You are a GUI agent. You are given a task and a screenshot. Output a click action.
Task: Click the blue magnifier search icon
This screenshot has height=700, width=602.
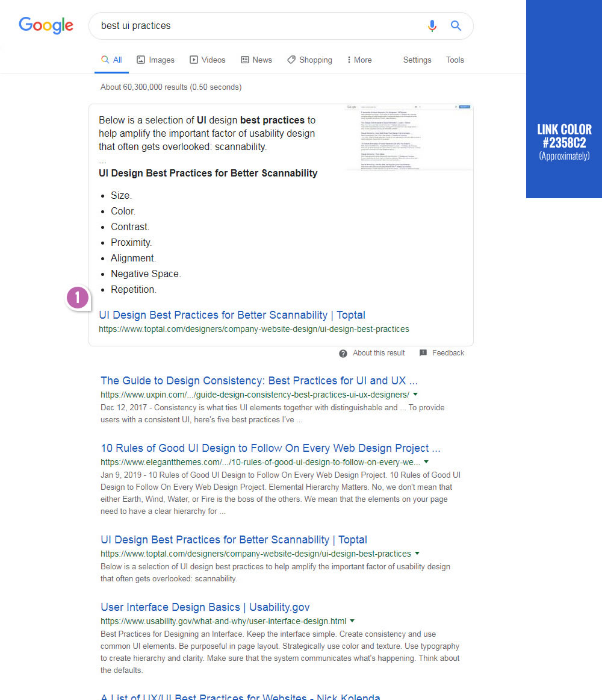pyautogui.click(x=456, y=25)
